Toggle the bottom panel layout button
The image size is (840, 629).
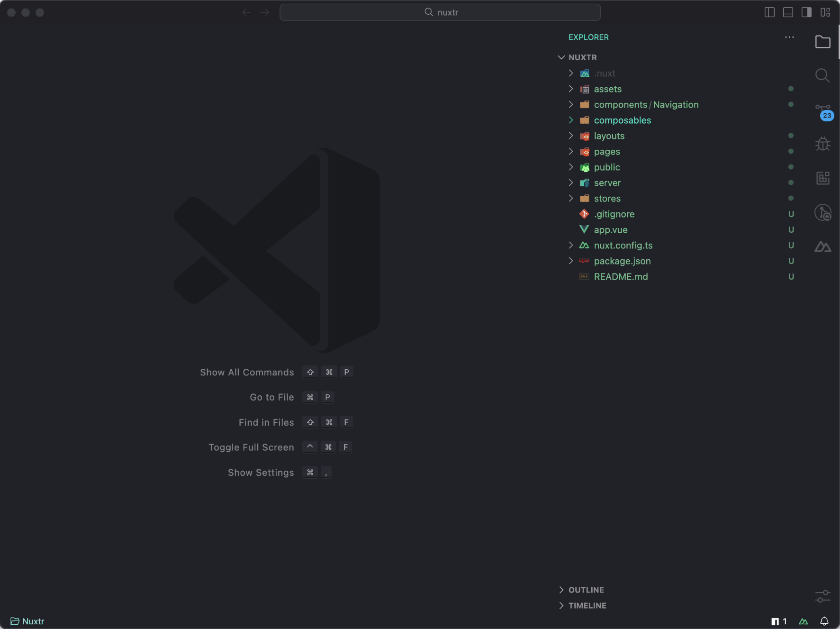click(788, 12)
